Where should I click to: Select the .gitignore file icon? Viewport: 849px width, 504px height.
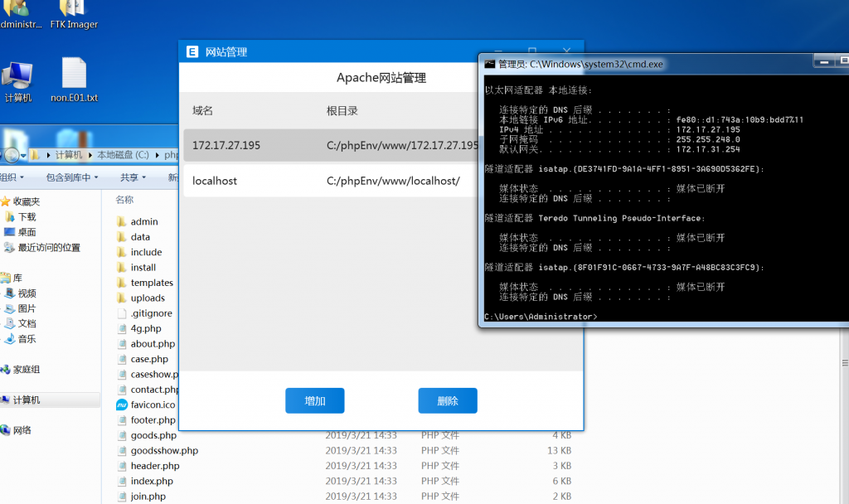coord(121,313)
